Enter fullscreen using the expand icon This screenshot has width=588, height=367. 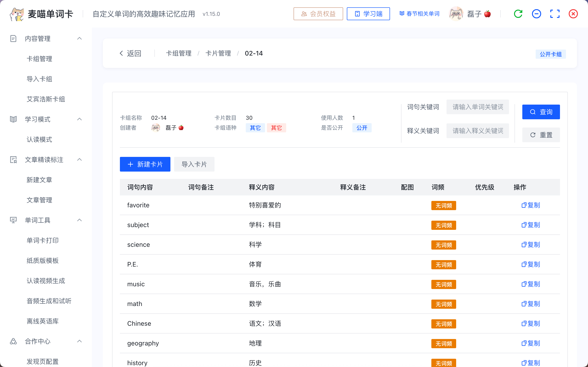[x=555, y=14]
